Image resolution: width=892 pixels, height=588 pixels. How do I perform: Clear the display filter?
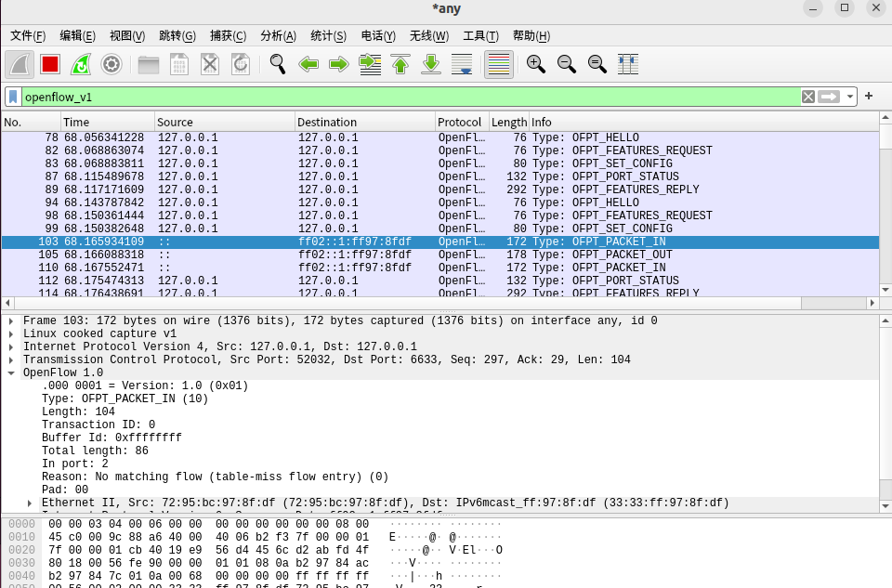click(x=807, y=97)
